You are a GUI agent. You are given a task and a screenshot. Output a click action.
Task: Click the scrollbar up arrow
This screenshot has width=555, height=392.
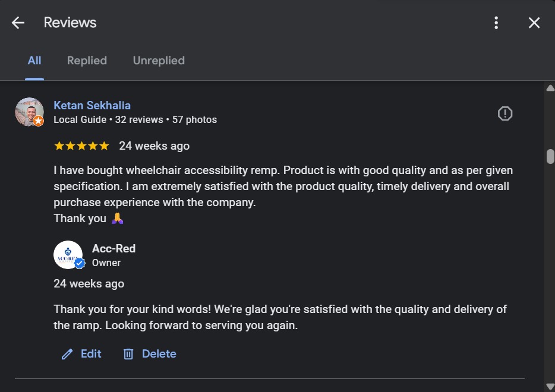click(550, 88)
